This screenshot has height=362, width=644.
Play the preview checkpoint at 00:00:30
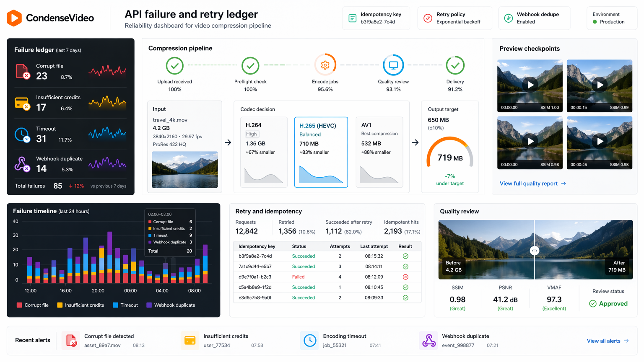click(x=530, y=141)
